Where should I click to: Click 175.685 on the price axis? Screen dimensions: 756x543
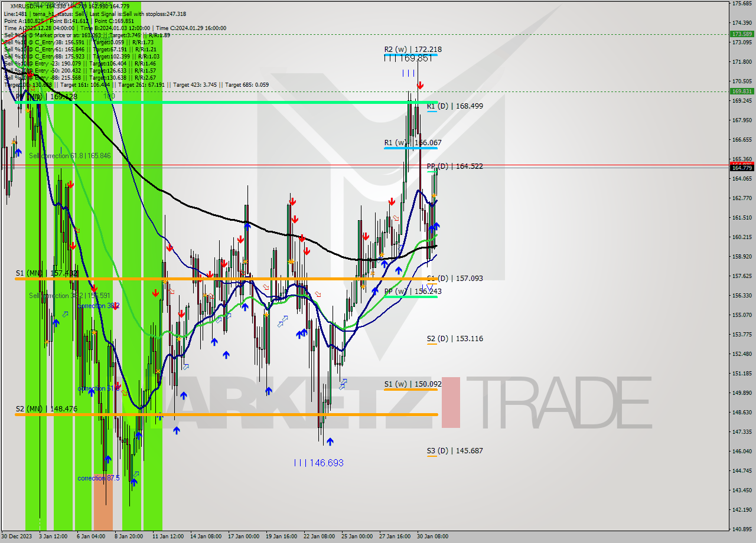tap(742, 4)
